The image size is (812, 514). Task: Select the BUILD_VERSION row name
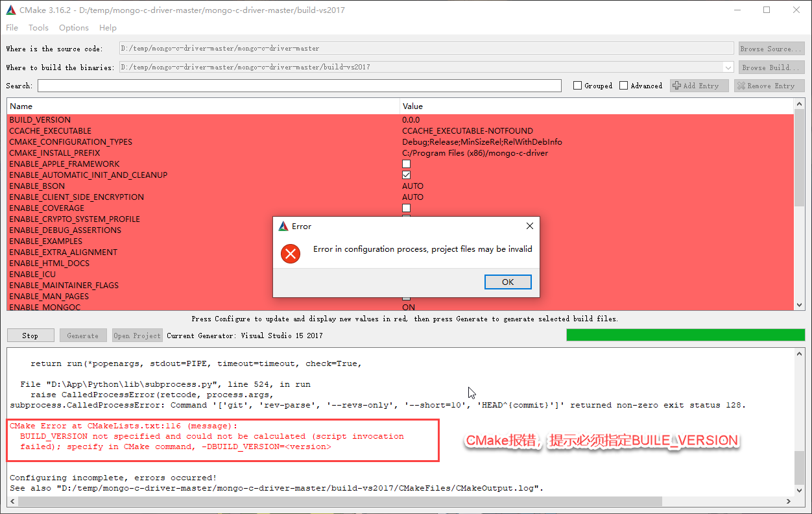pos(40,120)
